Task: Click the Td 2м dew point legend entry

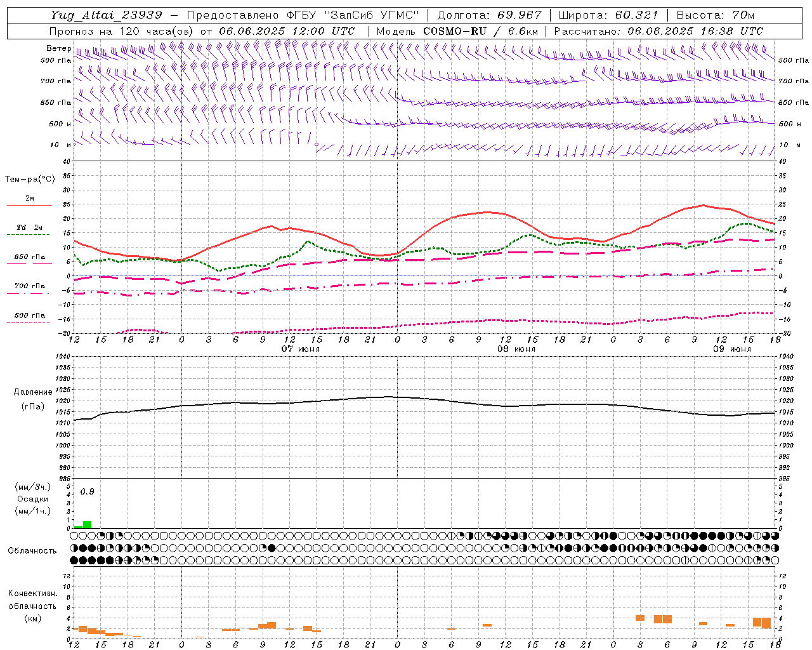Action: point(30,227)
